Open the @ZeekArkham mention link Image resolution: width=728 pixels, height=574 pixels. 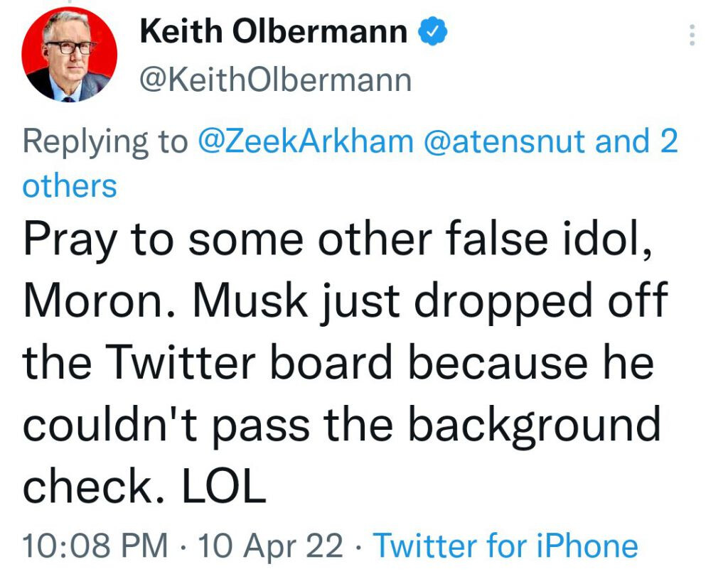[306, 141]
